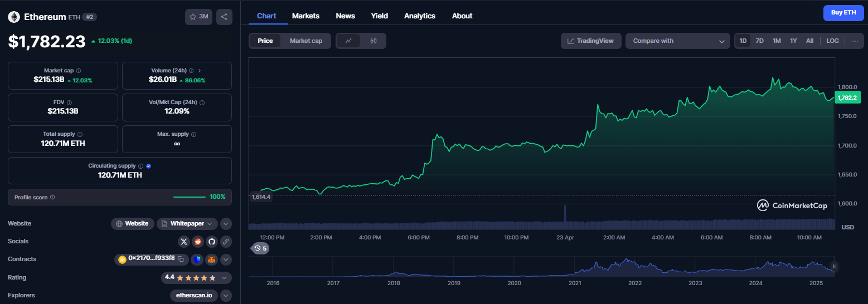Open the Volume (24h) arrow link
Screen dimensions: 868x304
point(200,71)
